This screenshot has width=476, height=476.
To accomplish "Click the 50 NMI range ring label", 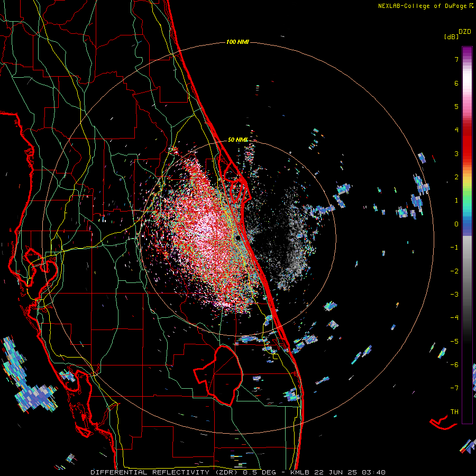I will click(237, 140).
